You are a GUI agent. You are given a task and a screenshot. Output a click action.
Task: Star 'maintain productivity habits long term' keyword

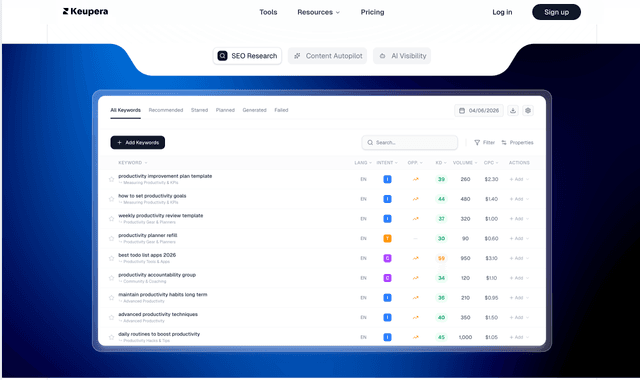pyautogui.click(x=111, y=298)
